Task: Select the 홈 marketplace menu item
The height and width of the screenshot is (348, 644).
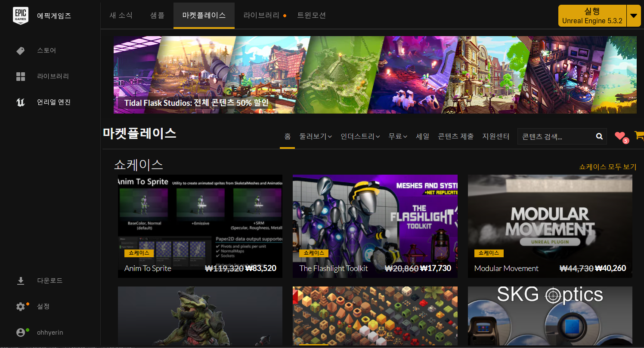Action: tap(288, 136)
